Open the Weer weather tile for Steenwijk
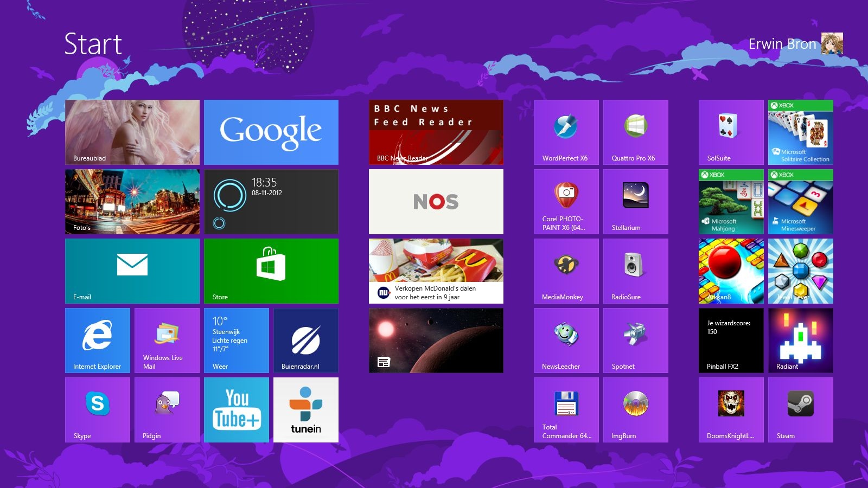Viewport: 868px width, 488px height. click(x=237, y=341)
